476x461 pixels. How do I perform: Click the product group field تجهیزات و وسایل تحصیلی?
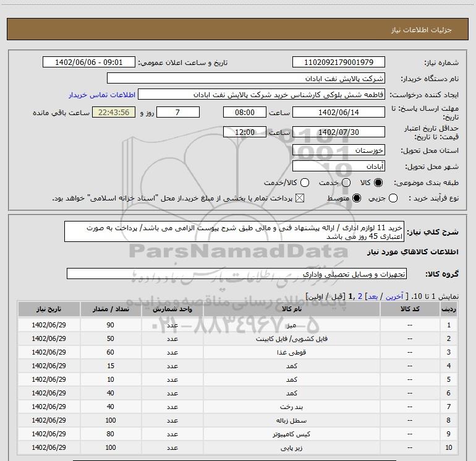coord(237,274)
